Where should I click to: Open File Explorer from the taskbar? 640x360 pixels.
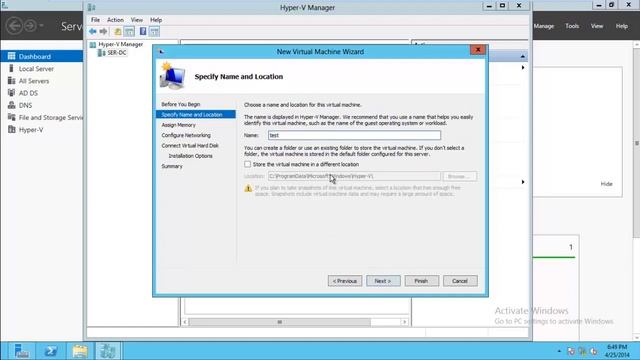(80, 351)
